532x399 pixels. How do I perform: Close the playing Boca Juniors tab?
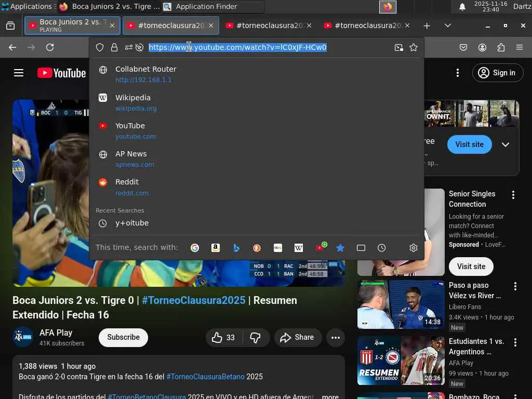(112, 25)
